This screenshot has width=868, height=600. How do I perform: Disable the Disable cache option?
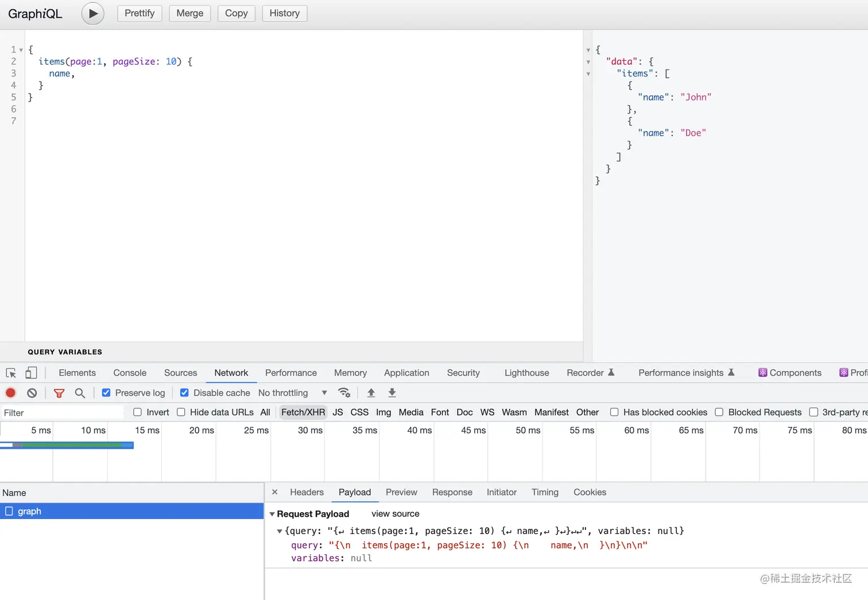click(x=184, y=393)
